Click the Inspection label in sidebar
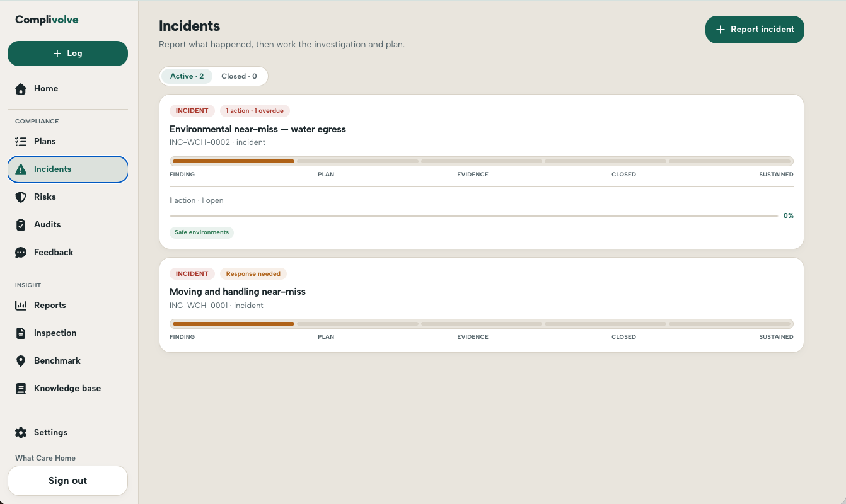 pos(55,333)
